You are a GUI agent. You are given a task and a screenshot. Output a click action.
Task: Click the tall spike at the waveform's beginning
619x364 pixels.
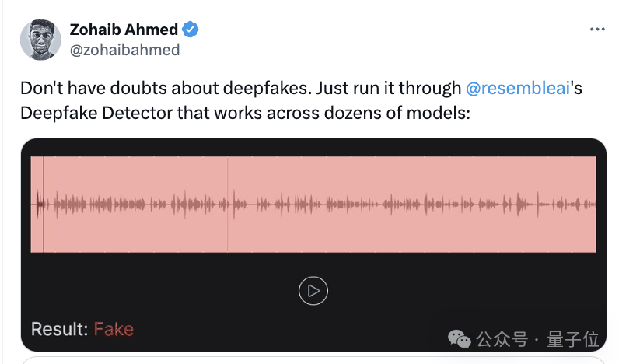37,204
